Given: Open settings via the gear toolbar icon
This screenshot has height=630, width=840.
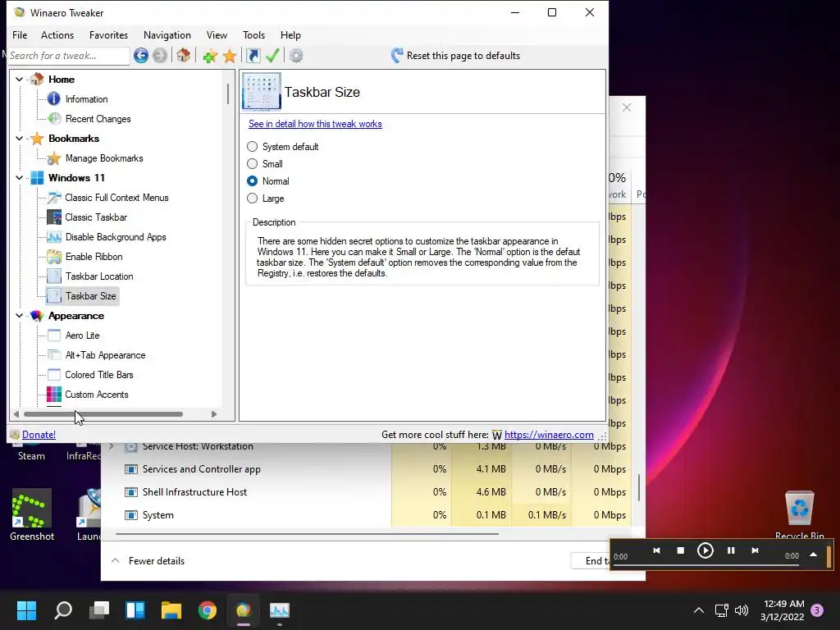Looking at the screenshot, I should [296, 55].
